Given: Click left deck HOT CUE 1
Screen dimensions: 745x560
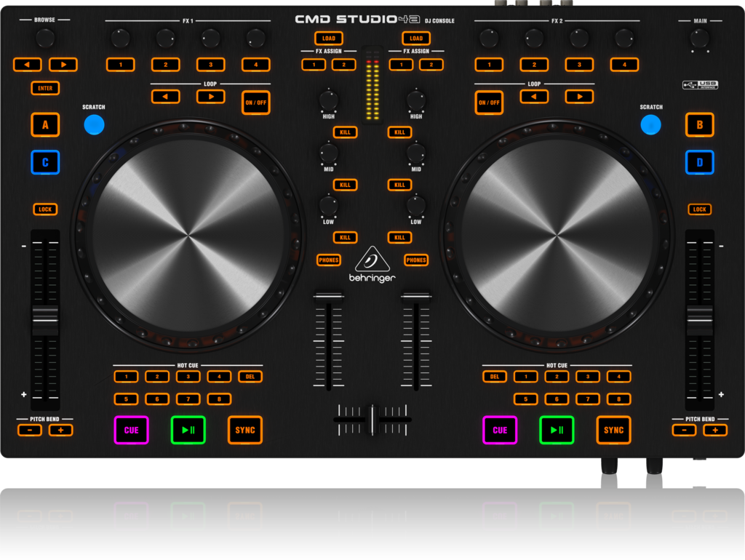Looking at the screenshot, I should tap(127, 377).
